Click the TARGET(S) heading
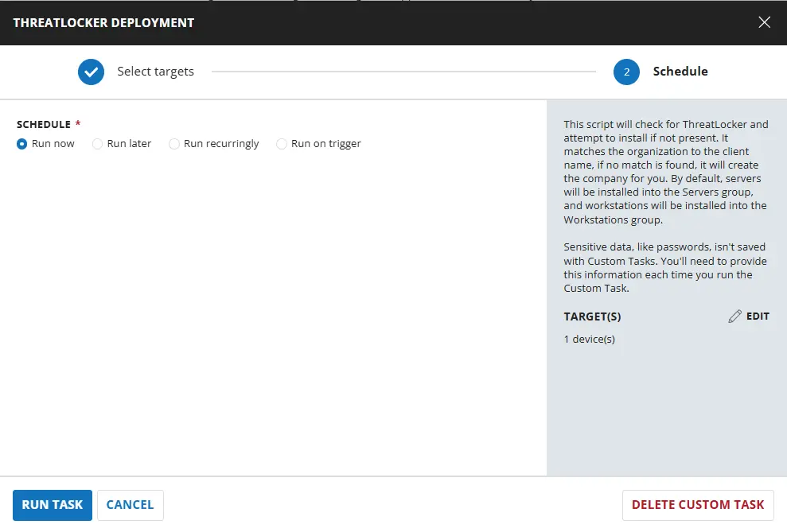787x532 pixels. pyautogui.click(x=592, y=316)
